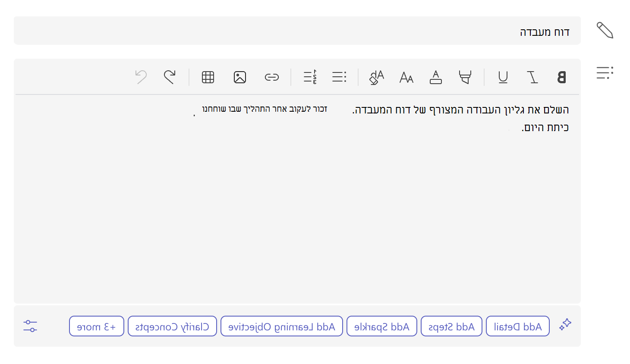The height and width of the screenshot is (364, 630).
Task: Click the line 'כיתת היום.'
Action: click(x=545, y=128)
